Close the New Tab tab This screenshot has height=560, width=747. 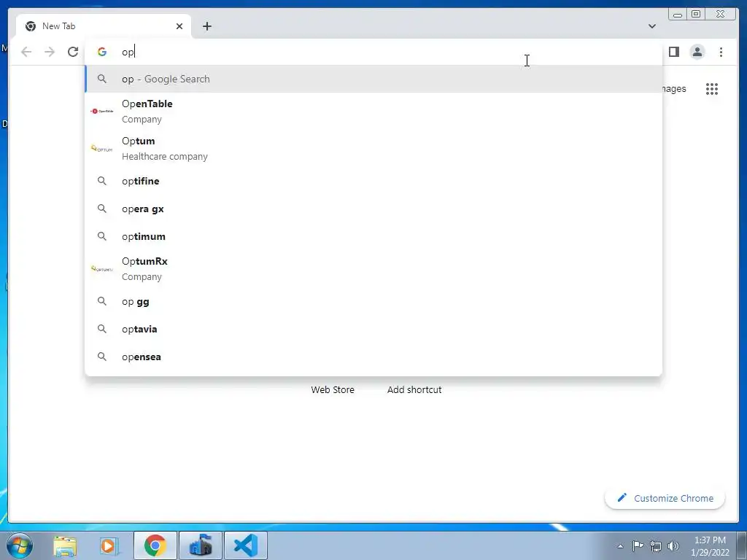pos(179,26)
